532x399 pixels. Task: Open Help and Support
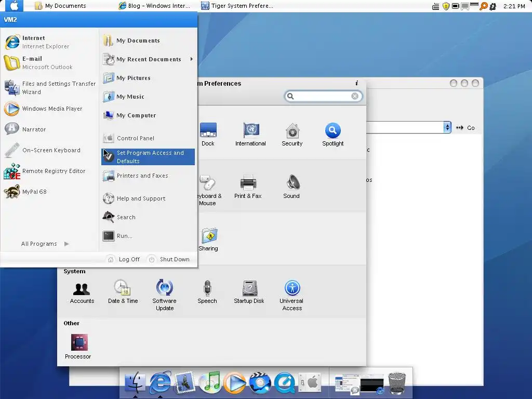pyautogui.click(x=148, y=198)
